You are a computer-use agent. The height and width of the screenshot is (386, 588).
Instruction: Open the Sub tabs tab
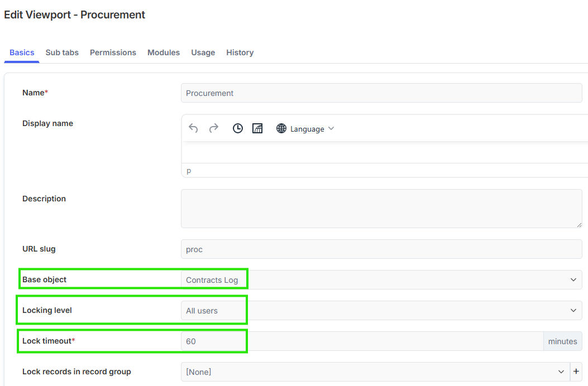[62, 52]
